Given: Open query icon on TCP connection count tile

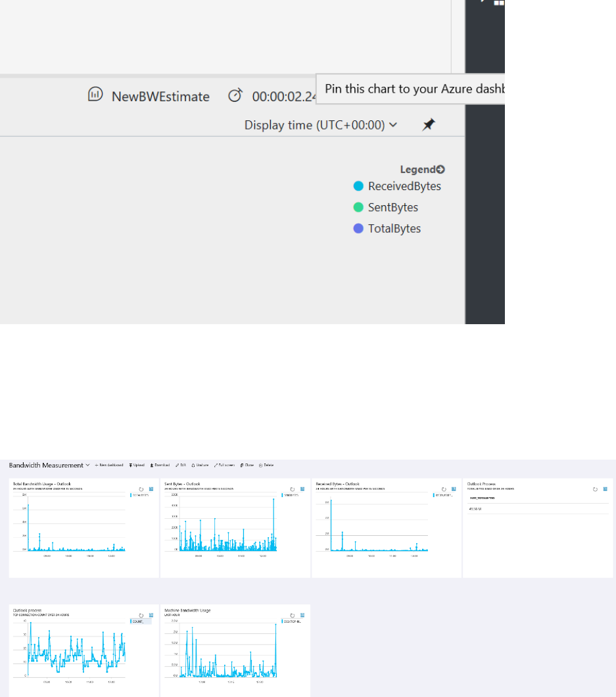Looking at the screenshot, I should [151, 615].
